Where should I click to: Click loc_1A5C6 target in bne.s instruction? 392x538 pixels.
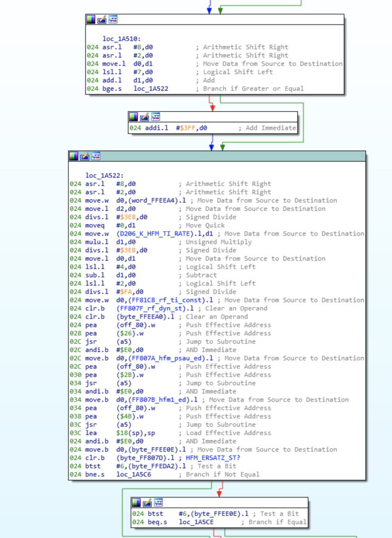[134, 475]
